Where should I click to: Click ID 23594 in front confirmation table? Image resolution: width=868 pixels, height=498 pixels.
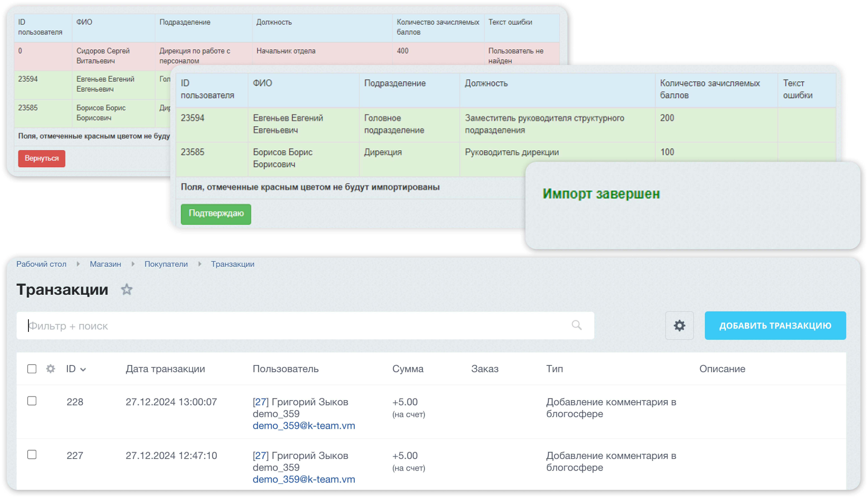click(193, 118)
